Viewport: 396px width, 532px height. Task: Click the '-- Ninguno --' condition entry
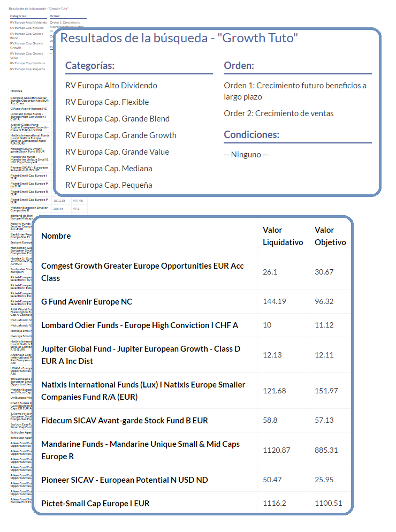[x=246, y=155]
